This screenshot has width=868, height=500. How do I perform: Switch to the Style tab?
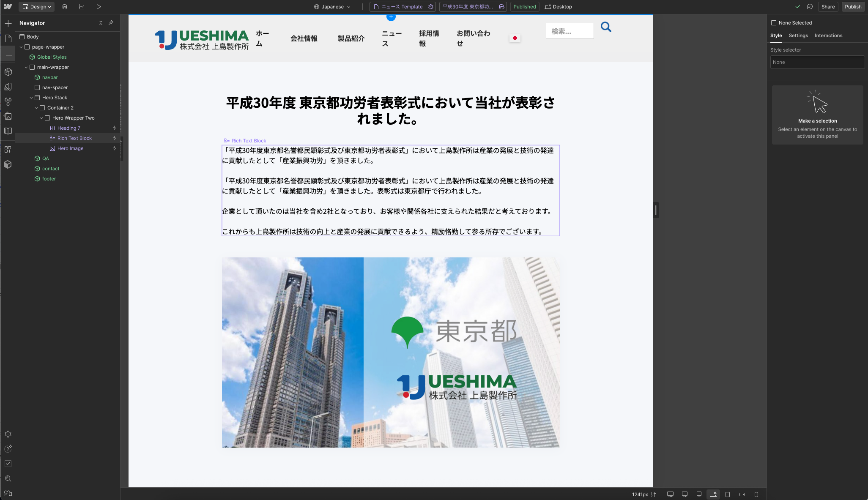pyautogui.click(x=776, y=36)
